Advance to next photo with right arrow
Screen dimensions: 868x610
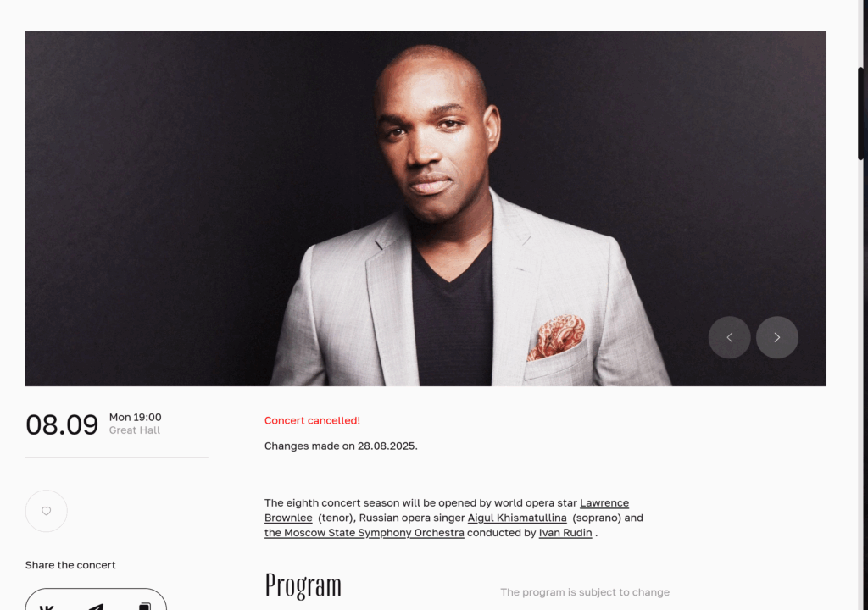tap(777, 337)
